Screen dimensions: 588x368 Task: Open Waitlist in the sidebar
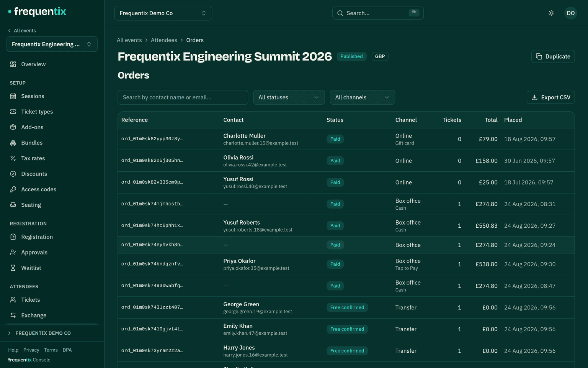coord(52,268)
